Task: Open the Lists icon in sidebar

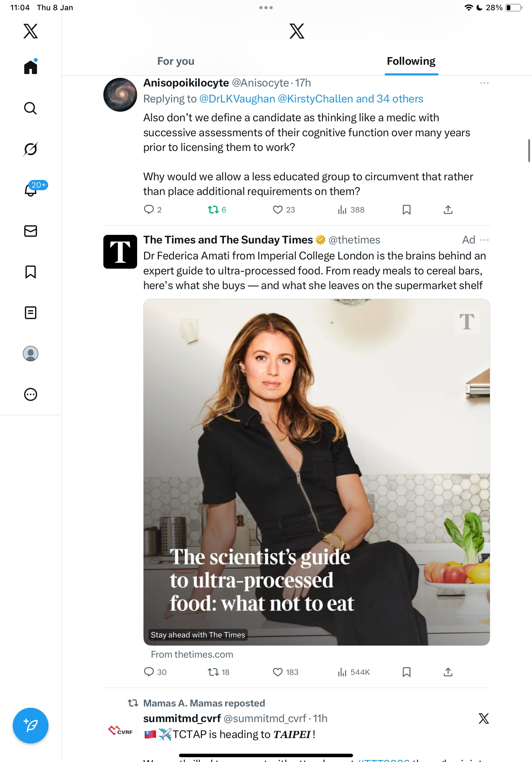Action: coord(31,313)
